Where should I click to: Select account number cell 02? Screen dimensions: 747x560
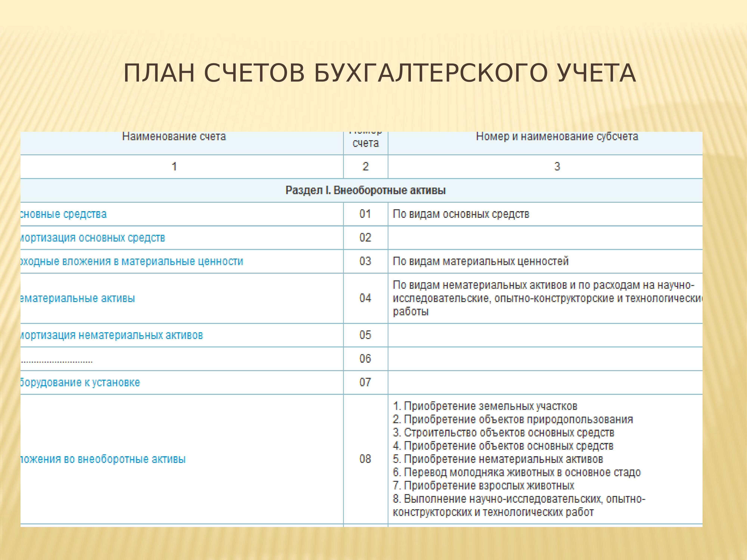(365, 238)
